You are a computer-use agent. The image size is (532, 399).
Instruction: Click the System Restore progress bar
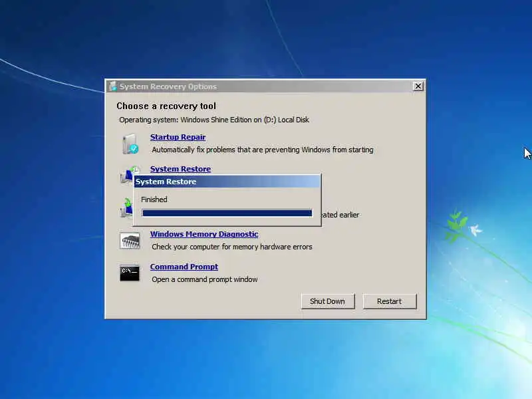227,213
